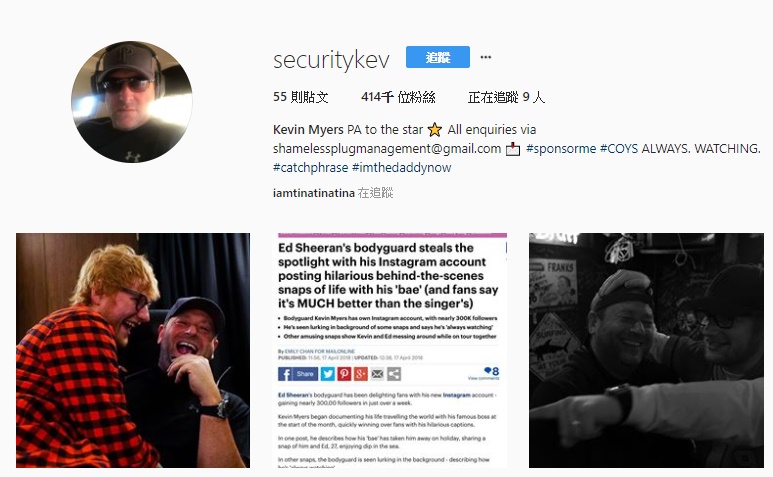Open the bodyguard news article screenshot post

[x=389, y=350]
